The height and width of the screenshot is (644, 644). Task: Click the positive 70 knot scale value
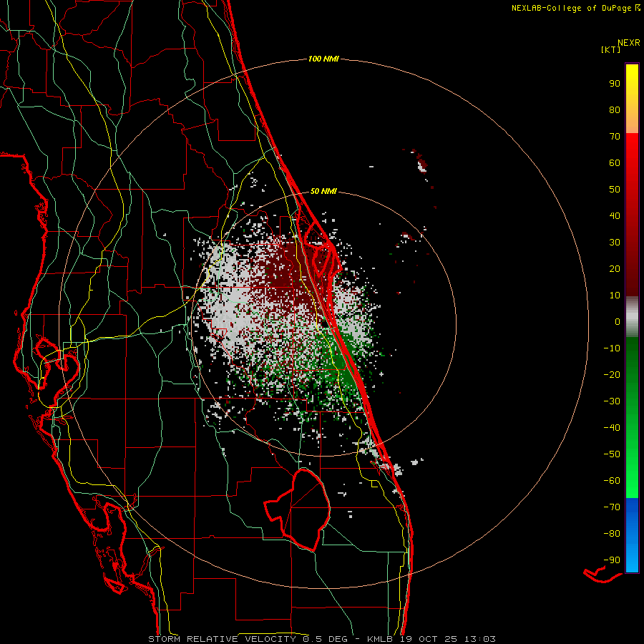point(615,137)
